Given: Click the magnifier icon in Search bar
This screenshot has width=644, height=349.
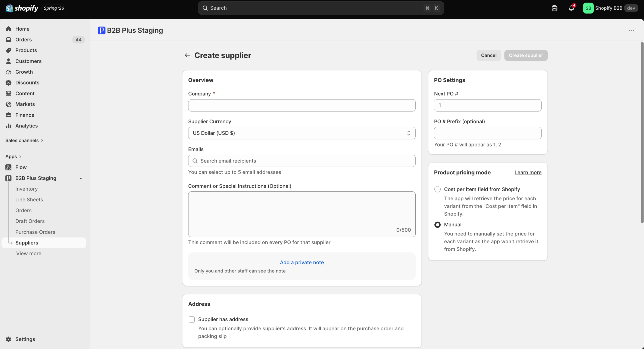Looking at the screenshot, I should (205, 8).
